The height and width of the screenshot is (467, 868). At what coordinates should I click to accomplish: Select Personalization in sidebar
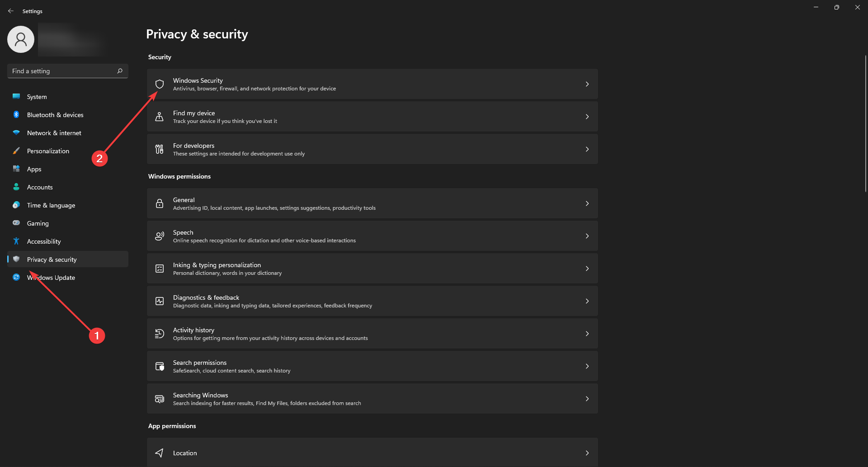(68, 151)
